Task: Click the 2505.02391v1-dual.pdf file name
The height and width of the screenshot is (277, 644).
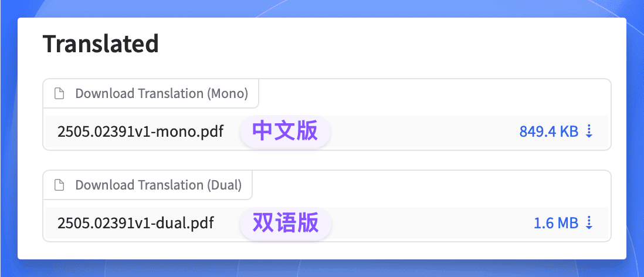Action: pos(135,223)
